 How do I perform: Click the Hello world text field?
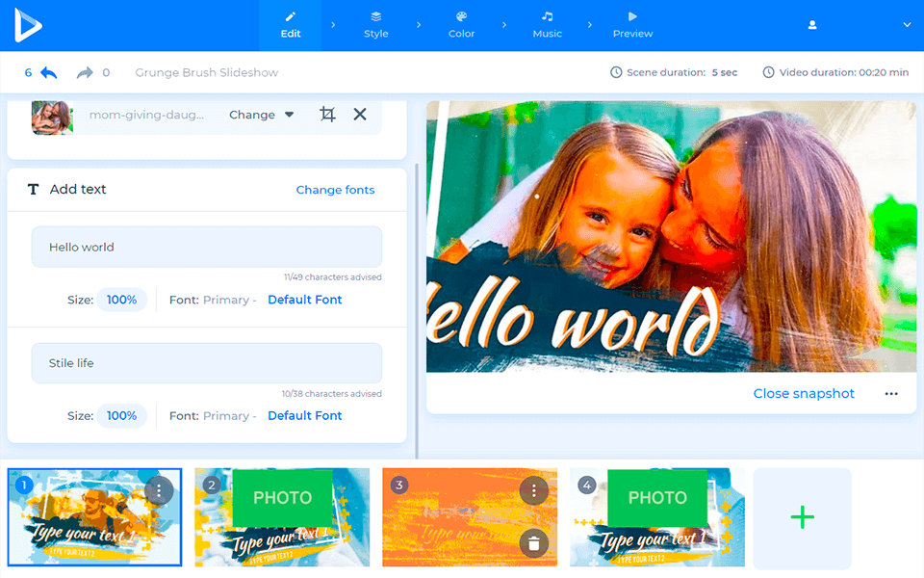[207, 248]
